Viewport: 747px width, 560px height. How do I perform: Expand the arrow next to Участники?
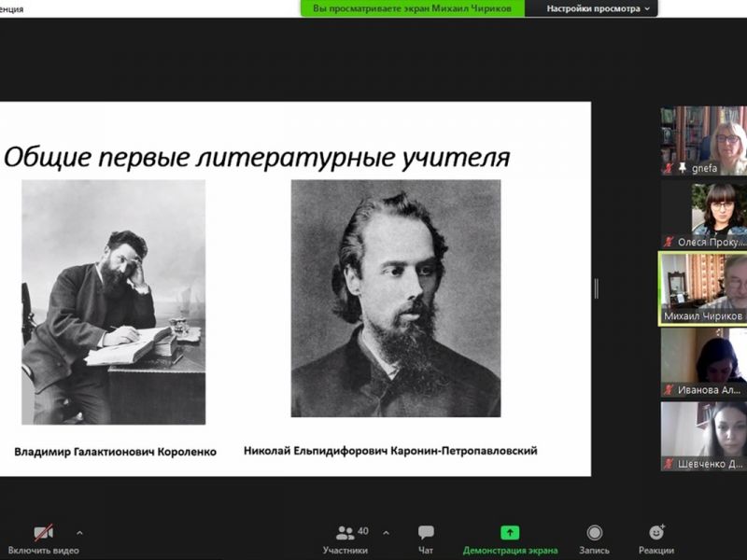pos(387,533)
